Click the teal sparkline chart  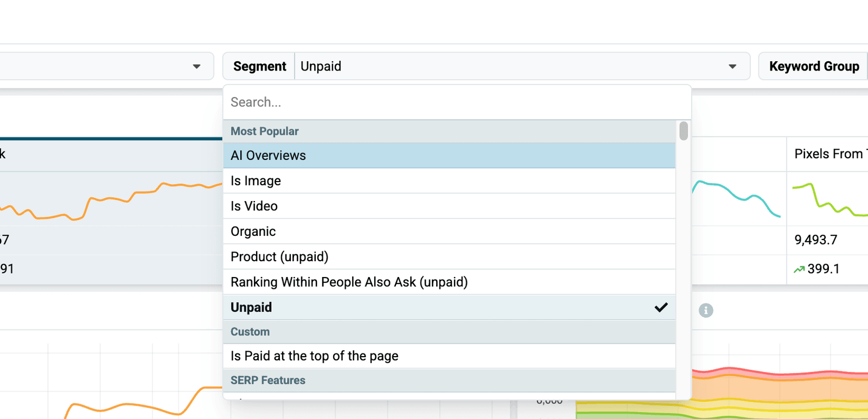(736, 198)
